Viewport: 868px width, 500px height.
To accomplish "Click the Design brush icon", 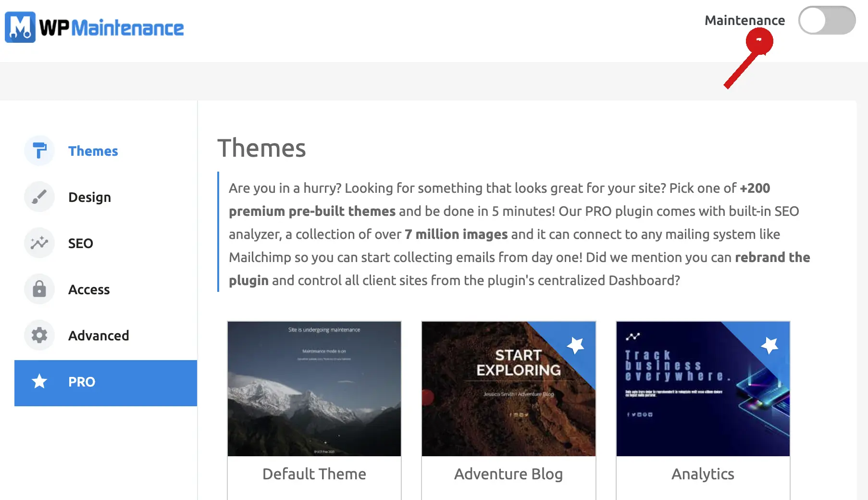I will (x=39, y=197).
